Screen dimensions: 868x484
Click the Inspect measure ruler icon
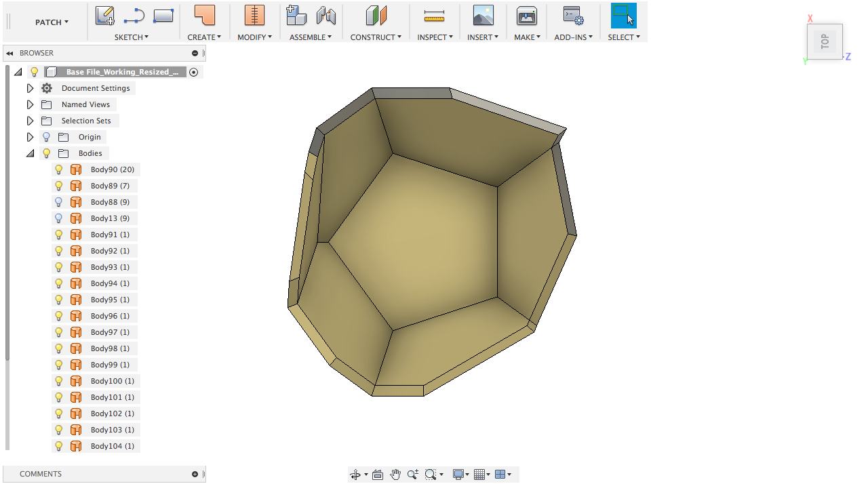(434, 16)
